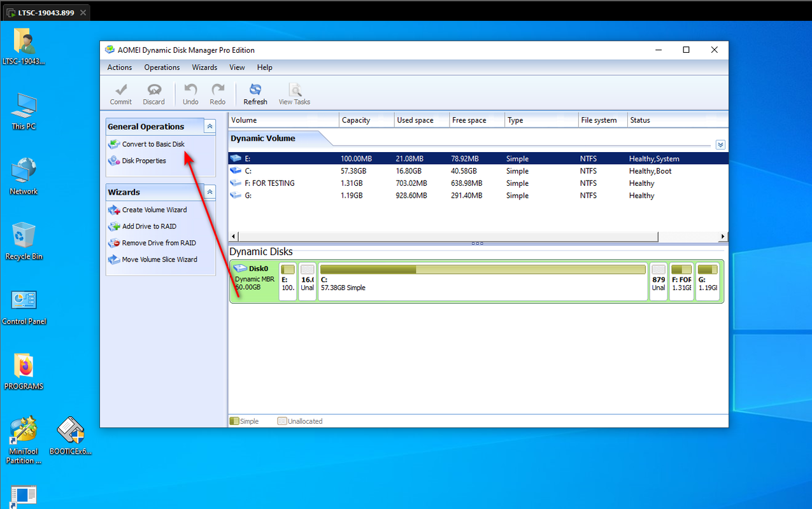Click the 57.38GB capacity cell
Viewport: 812px width, 509px height.
(355, 171)
